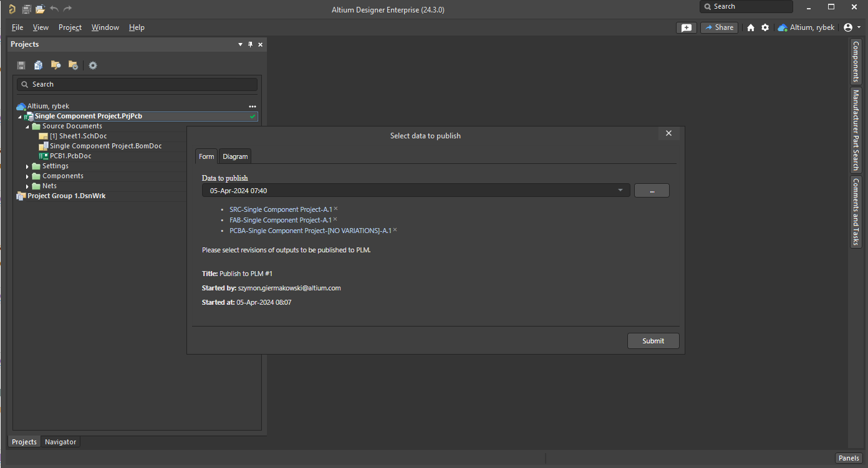Switch to the Diagram tab
The image size is (868, 468).
[235, 156]
